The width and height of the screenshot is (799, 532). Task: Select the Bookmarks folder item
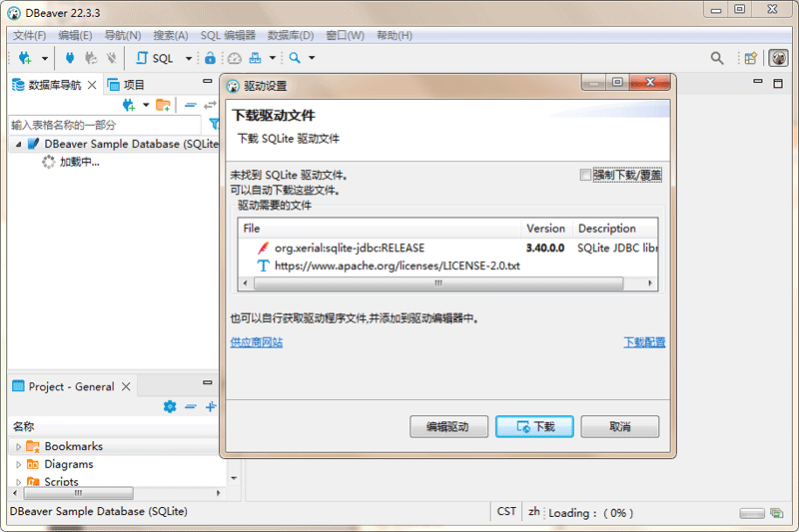pyautogui.click(x=73, y=446)
